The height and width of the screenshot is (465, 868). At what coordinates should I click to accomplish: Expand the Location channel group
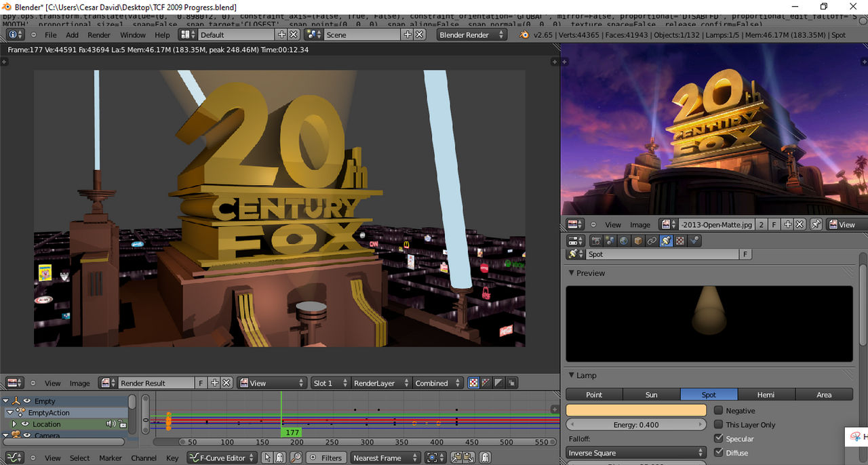(x=14, y=424)
